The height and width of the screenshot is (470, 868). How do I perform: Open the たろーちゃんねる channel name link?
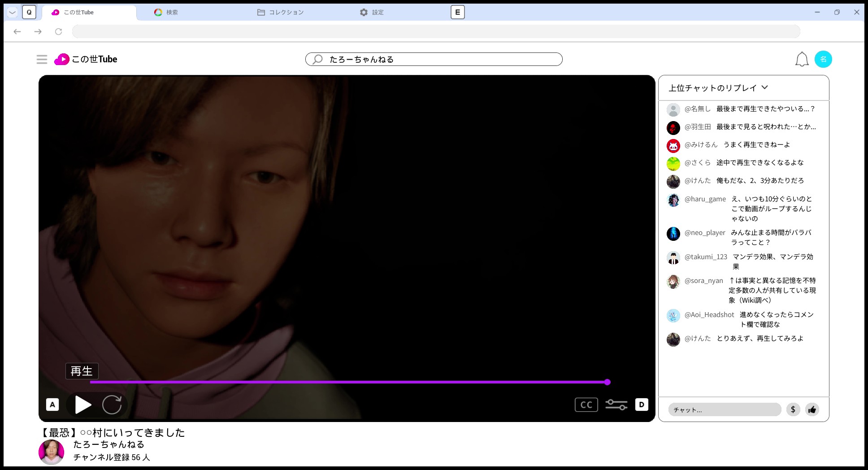109,444
